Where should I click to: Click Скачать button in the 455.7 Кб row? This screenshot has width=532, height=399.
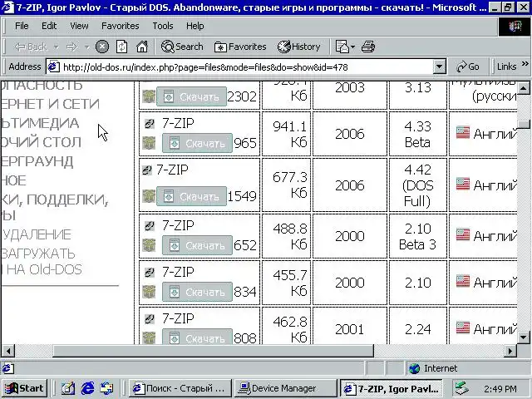(x=197, y=292)
